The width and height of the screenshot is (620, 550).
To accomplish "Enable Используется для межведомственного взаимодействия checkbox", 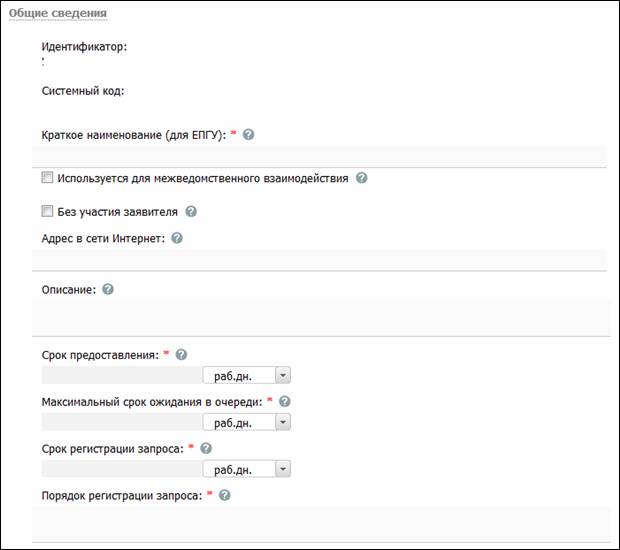I will click(x=47, y=177).
